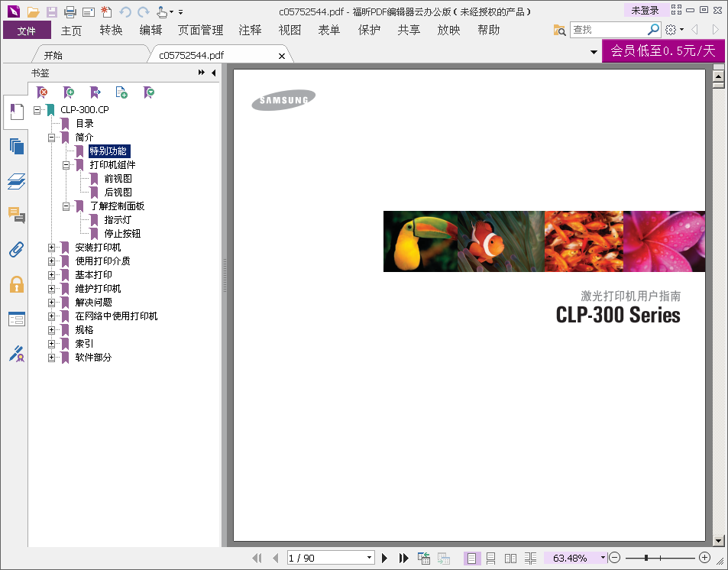Open the form Fields panel in sidebar
The height and width of the screenshot is (570, 728).
coord(16,319)
